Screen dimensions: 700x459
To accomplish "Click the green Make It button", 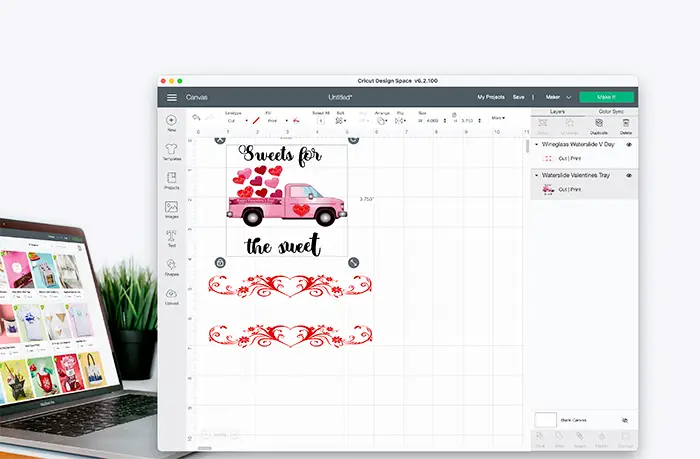I will [606, 97].
